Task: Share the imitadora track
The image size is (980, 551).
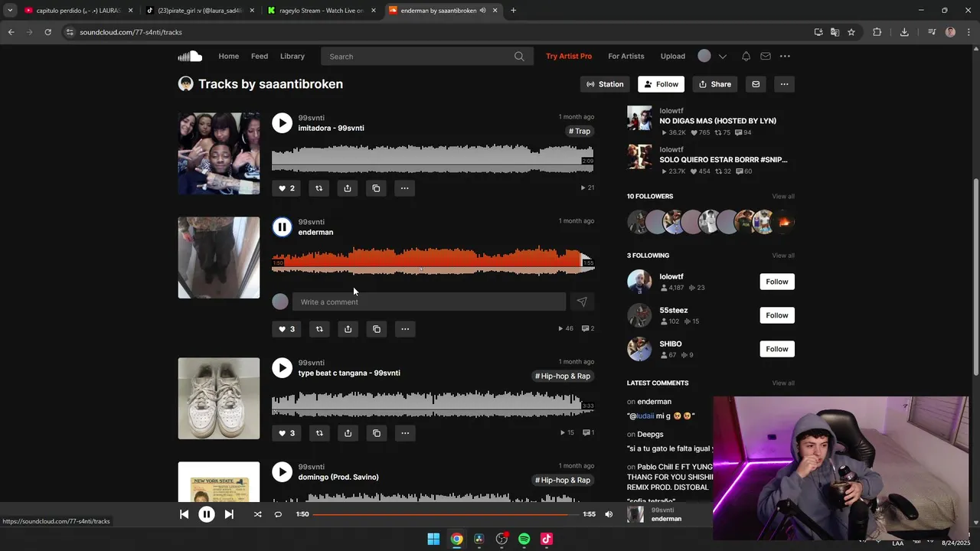Action: tap(348, 188)
